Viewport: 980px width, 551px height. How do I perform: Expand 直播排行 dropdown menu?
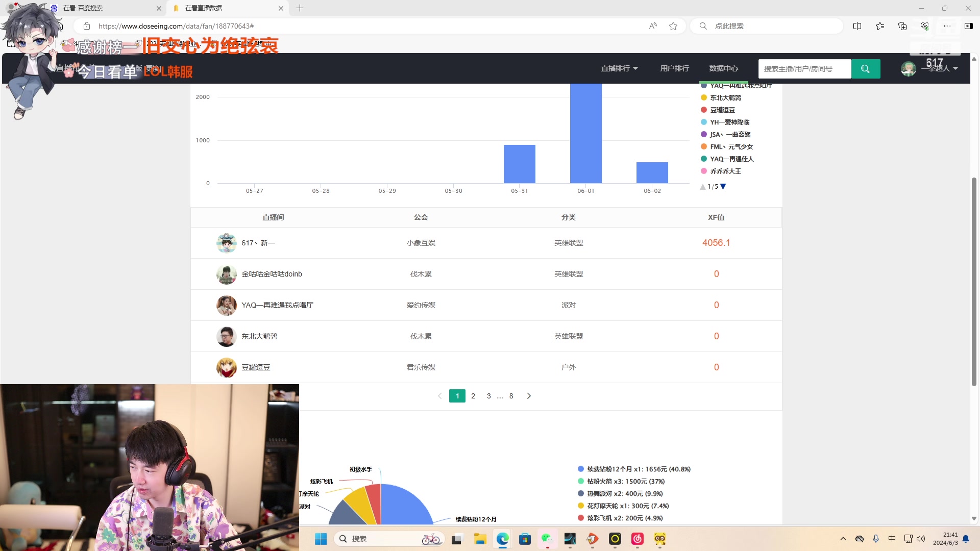[x=619, y=68]
